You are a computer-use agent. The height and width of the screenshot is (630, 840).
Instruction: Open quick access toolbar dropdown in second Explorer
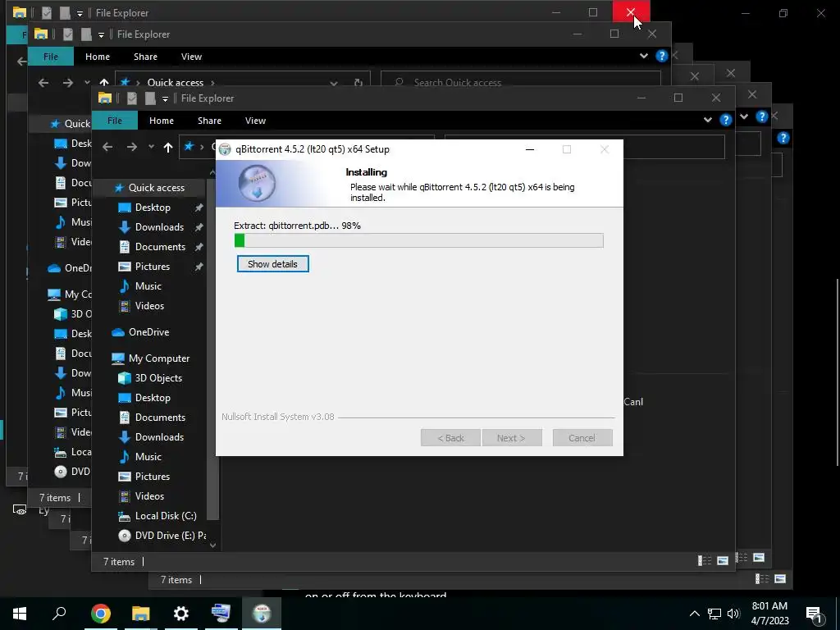click(101, 34)
